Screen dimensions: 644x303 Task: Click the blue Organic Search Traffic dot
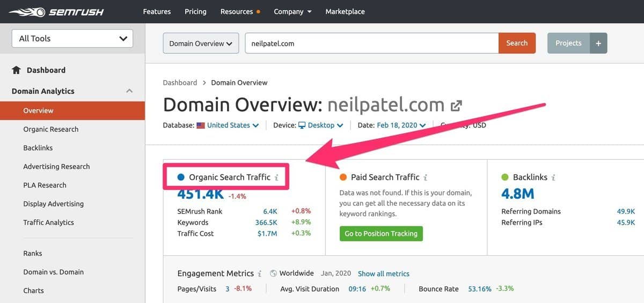coord(181,177)
